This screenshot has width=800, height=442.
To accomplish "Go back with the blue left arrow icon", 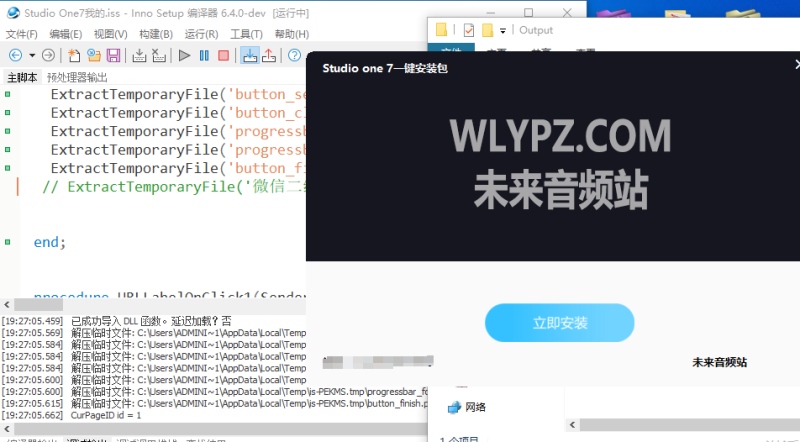I will click(15, 55).
